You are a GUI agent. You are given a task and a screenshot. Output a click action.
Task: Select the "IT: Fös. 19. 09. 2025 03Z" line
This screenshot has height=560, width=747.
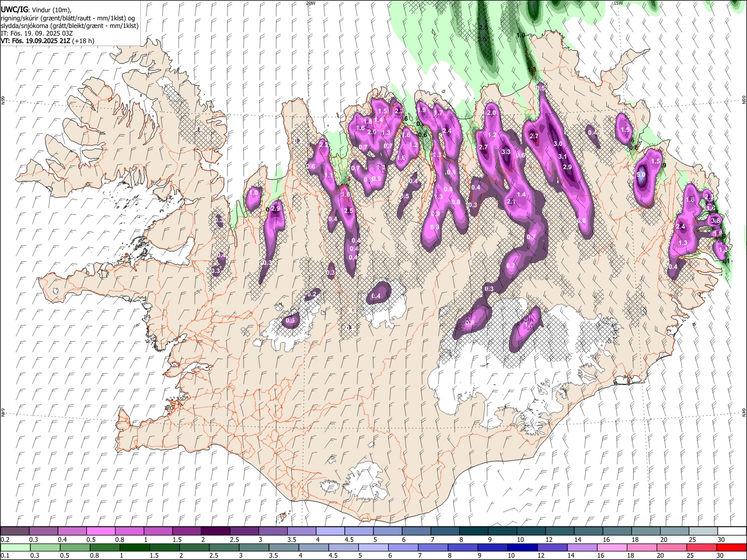pyautogui.click(x=36, y=33)
